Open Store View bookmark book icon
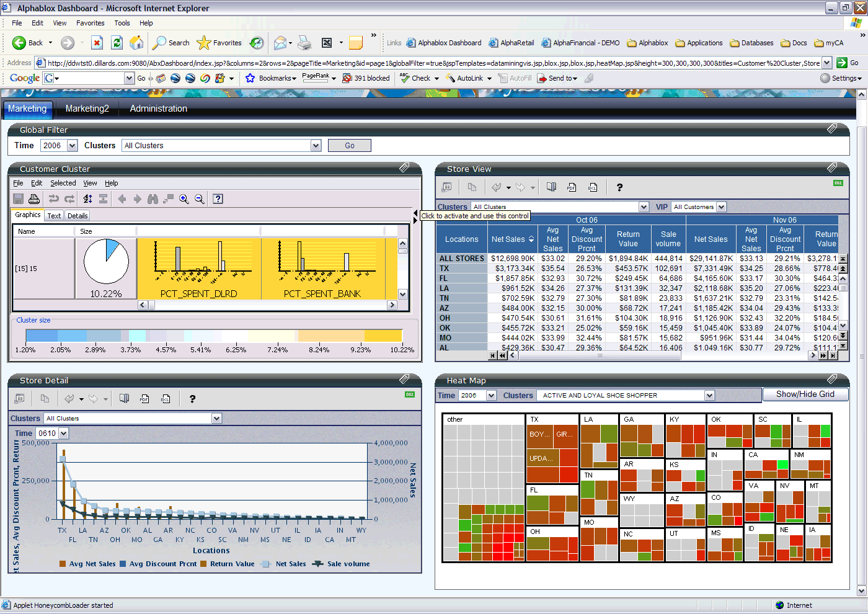Screen dimensions: 868x614 551,187
